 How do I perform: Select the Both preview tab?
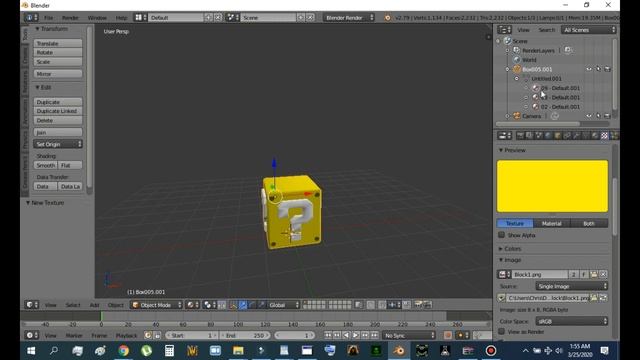589,223
